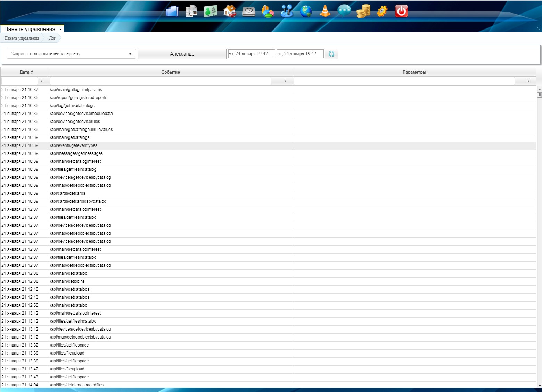Switch to the Панель управления tab

30,29
